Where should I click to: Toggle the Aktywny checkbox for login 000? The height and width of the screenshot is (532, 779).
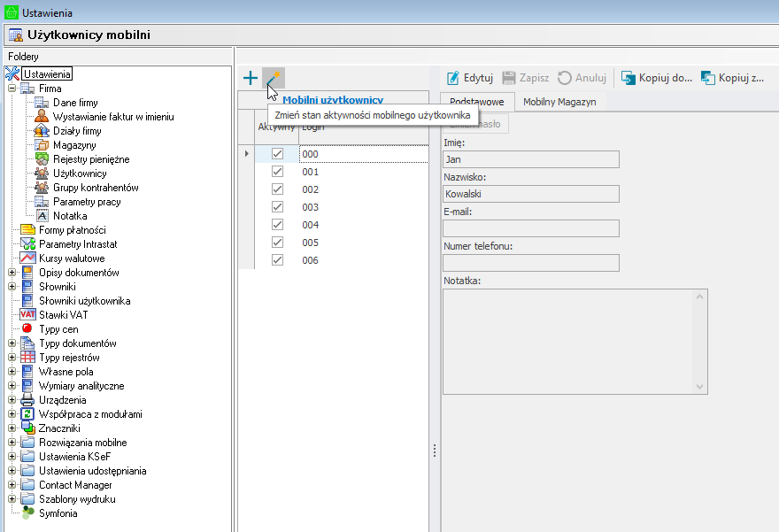point(278,154)
